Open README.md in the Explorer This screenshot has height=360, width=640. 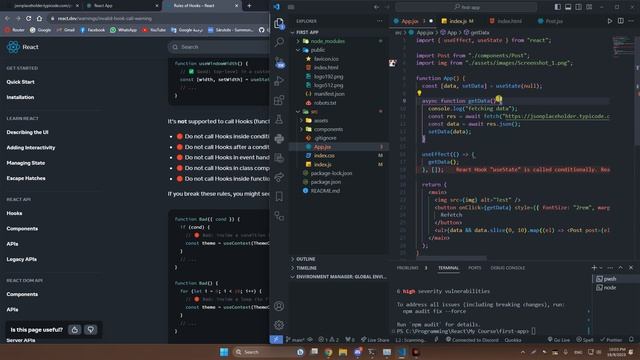point(325,191)
